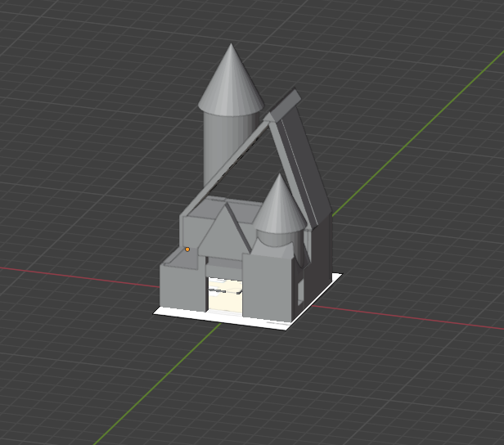This screenshot has height=445, width=504.
Task: Select the small cone roof on the front turret
Action: click(279, 205)
